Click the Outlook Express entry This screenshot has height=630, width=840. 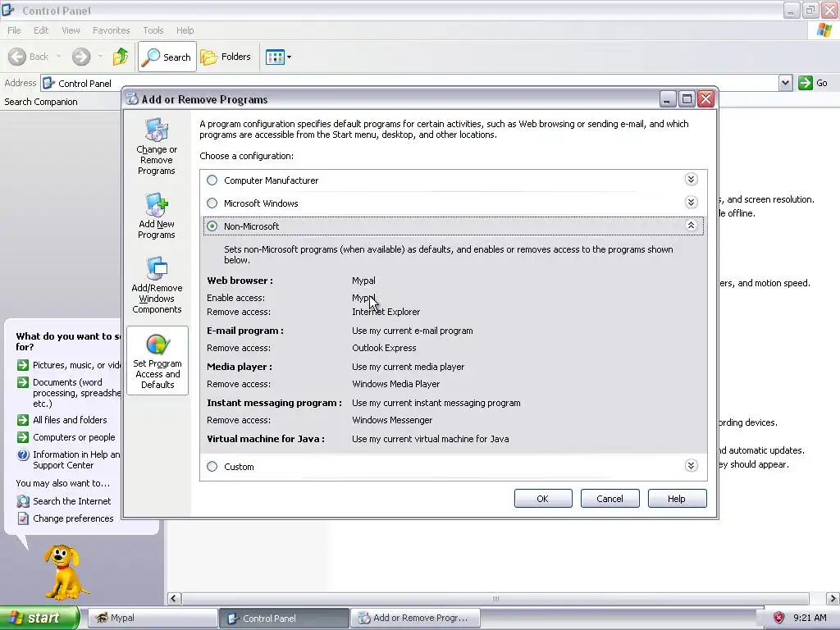[x=384, y=348]
